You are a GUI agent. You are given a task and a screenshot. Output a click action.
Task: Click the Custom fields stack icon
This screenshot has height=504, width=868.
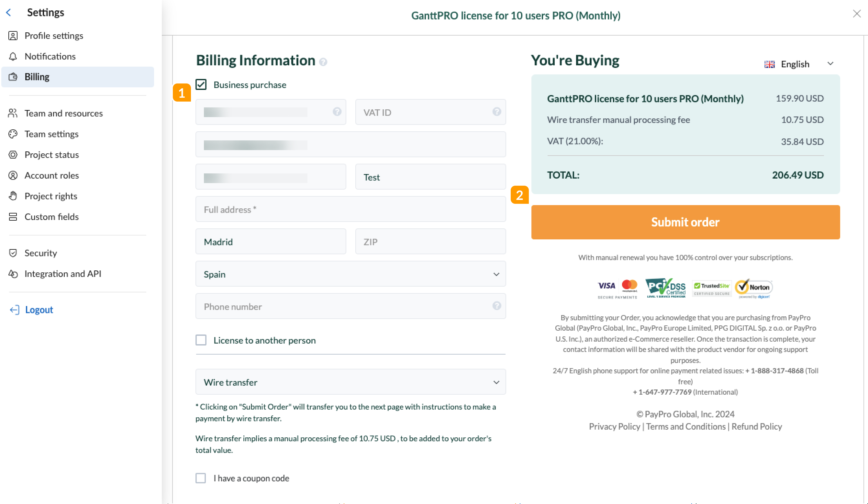(x=13, y=216)
